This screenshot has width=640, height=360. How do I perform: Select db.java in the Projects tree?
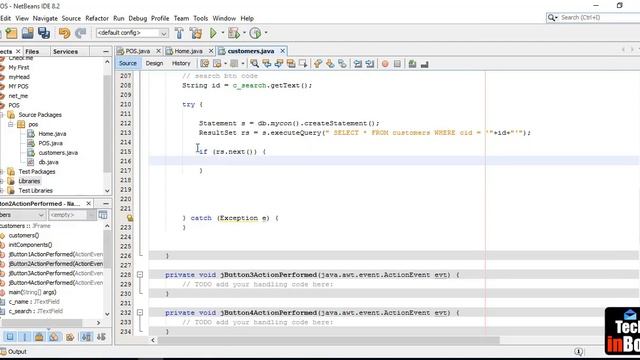[x=48, y=162]
